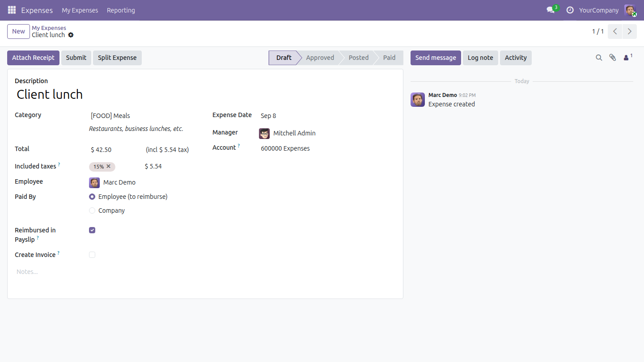Click the Expense created message text
644x362 pixels.
(452, 104)
